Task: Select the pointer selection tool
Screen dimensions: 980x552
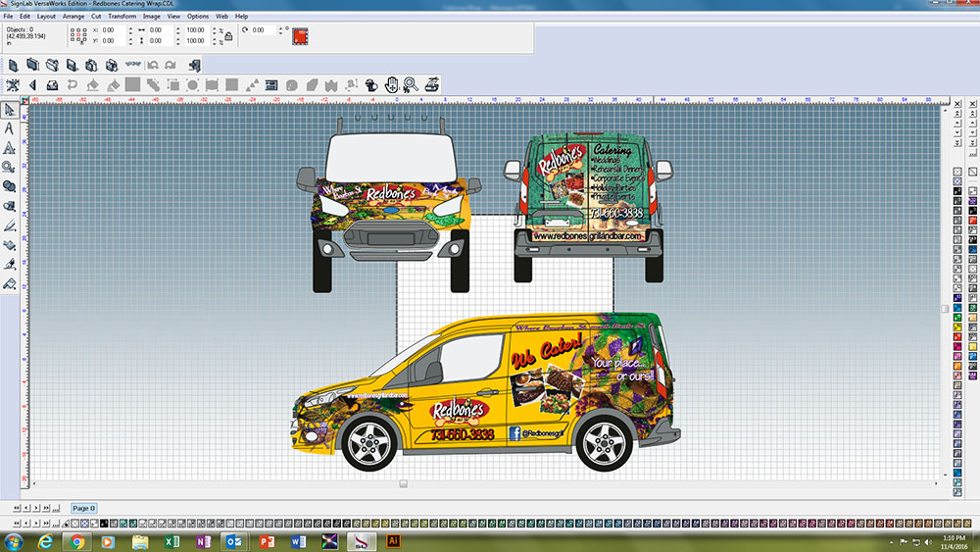Action: click(9, 110)
